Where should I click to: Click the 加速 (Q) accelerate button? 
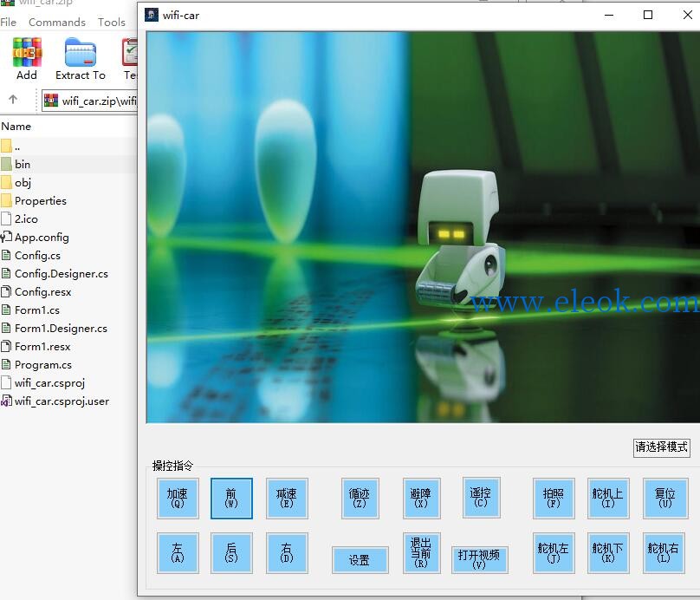coord(178,499)
